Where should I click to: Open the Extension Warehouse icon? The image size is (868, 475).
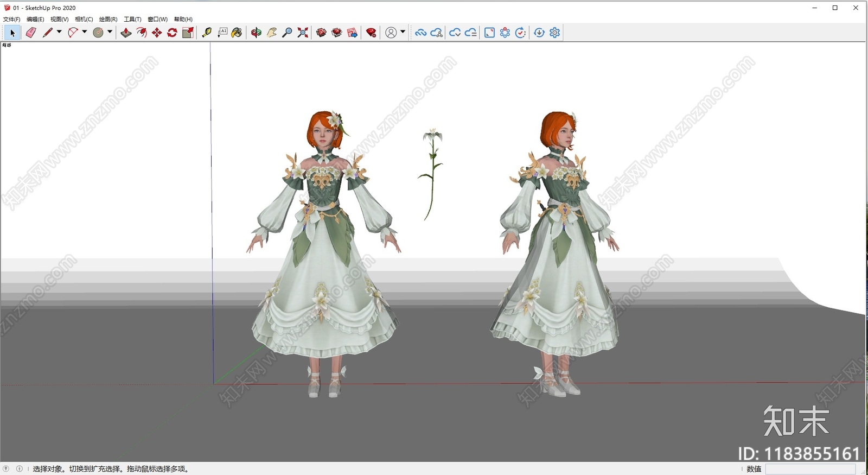(x=337, y=33)
